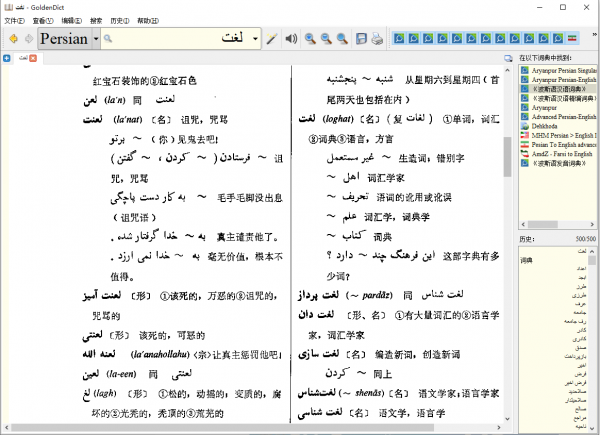The height and width of the screenshot is (435, 600).
Task: Open the 帮助 menu
Action: (x=148, y=21)
